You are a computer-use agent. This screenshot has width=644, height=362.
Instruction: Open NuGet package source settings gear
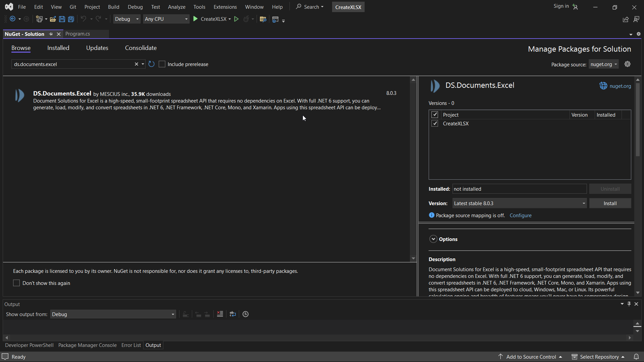click(x=628, y=64)
